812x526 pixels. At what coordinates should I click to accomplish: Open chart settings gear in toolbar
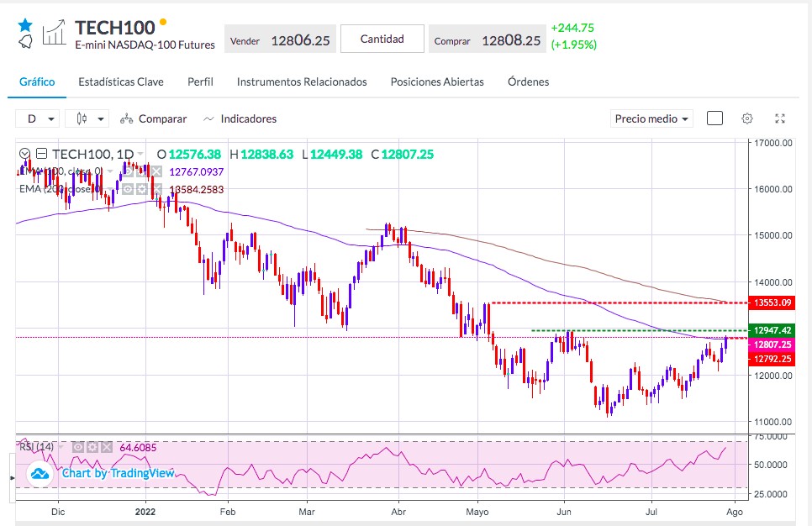pyautogui.click(x=746, y=118)
